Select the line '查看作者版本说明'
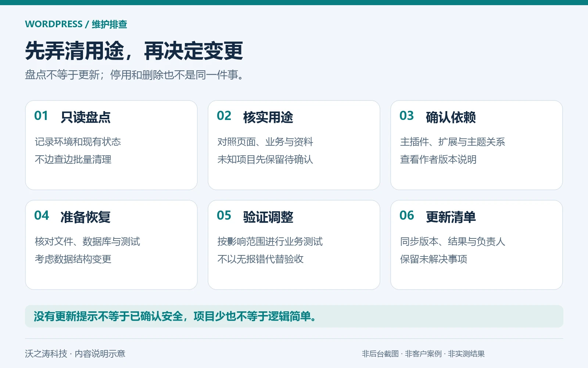588x368 pixels. (x=438, y=159)
